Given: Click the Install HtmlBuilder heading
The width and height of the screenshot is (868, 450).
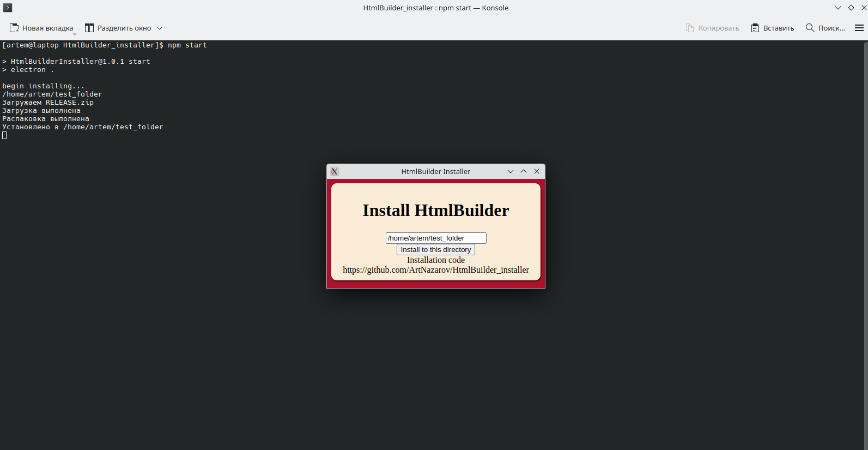Looking at the screenshot, I should [436, 211].
